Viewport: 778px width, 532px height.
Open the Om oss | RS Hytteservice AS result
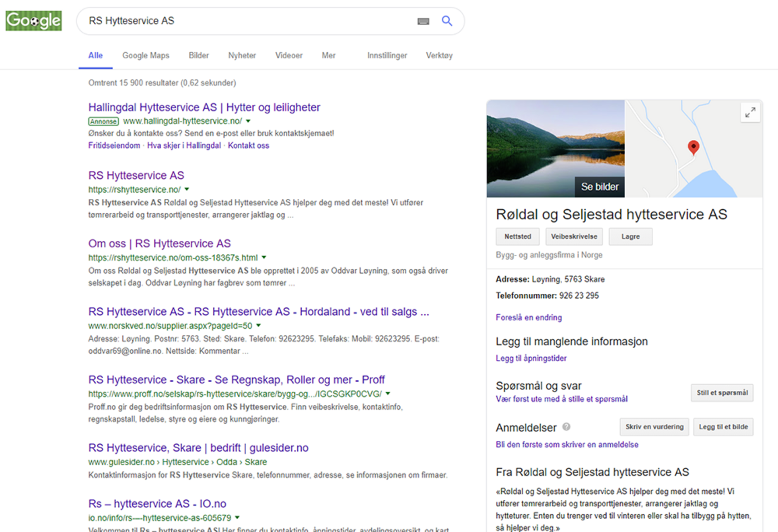coord(159,244)
